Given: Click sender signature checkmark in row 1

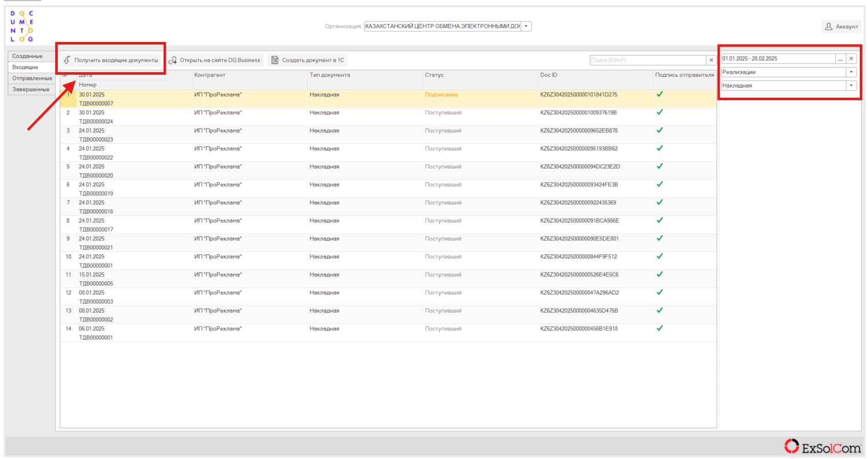Looking at the screenshot, I should 660,94.
